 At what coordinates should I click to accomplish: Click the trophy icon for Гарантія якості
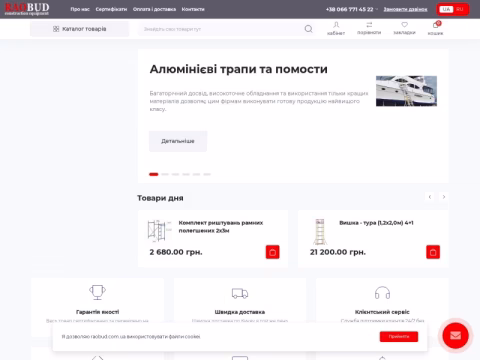(x=97, y=292)
